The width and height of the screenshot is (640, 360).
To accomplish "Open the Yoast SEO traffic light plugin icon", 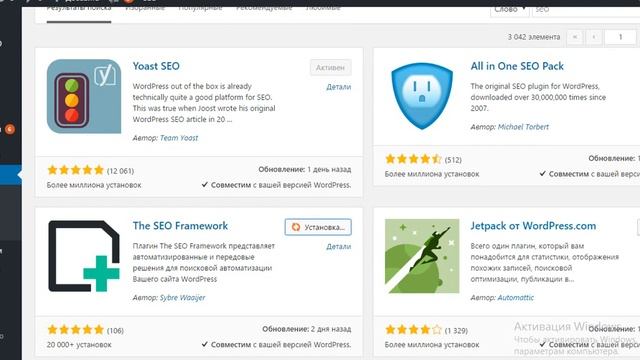I will pos(84,96).
